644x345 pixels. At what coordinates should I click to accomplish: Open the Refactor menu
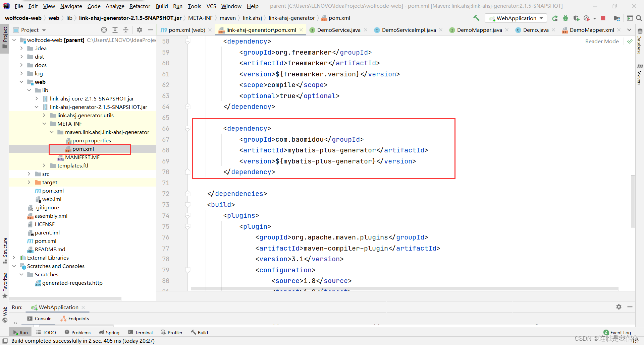140,6
